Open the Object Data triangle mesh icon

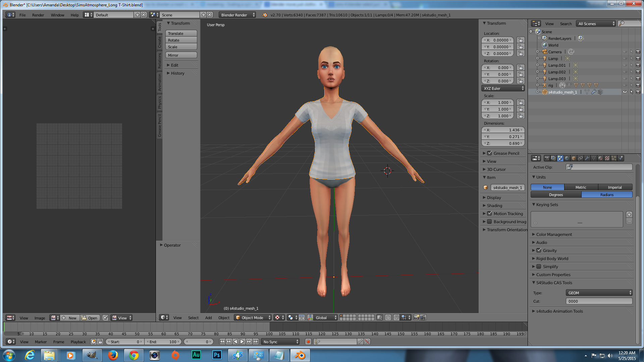tap(594, 158)
